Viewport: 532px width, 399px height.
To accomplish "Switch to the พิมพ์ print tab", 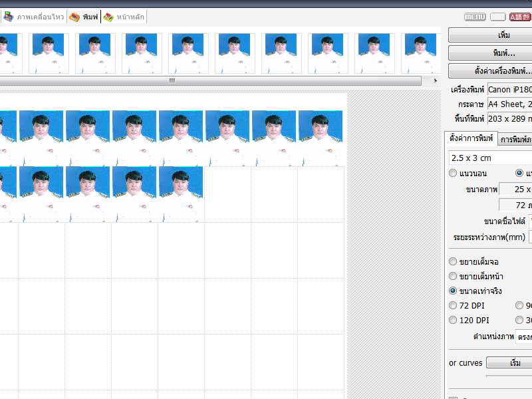I will [x=84, y=17].
